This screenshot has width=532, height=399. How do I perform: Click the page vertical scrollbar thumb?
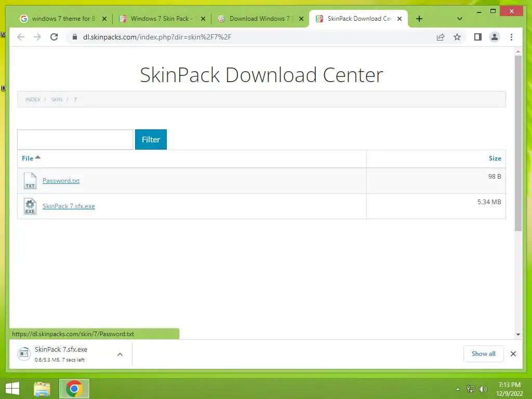coord(518,143)
